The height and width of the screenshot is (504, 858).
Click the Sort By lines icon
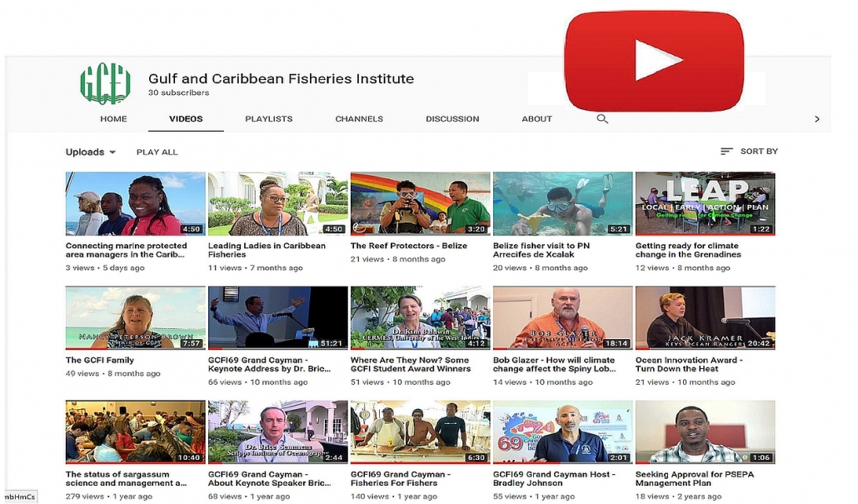726,152
